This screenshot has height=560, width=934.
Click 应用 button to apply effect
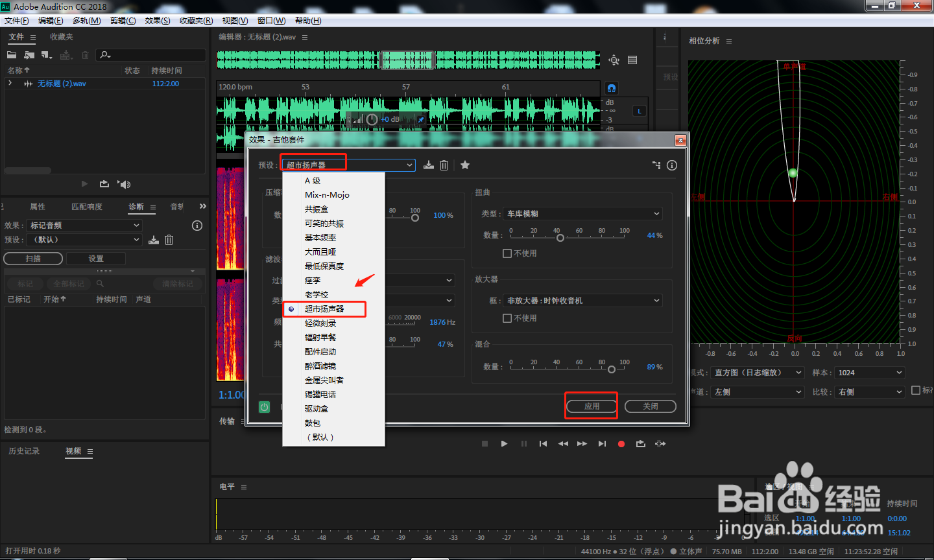pyautogui.click(x=592, y=406)
